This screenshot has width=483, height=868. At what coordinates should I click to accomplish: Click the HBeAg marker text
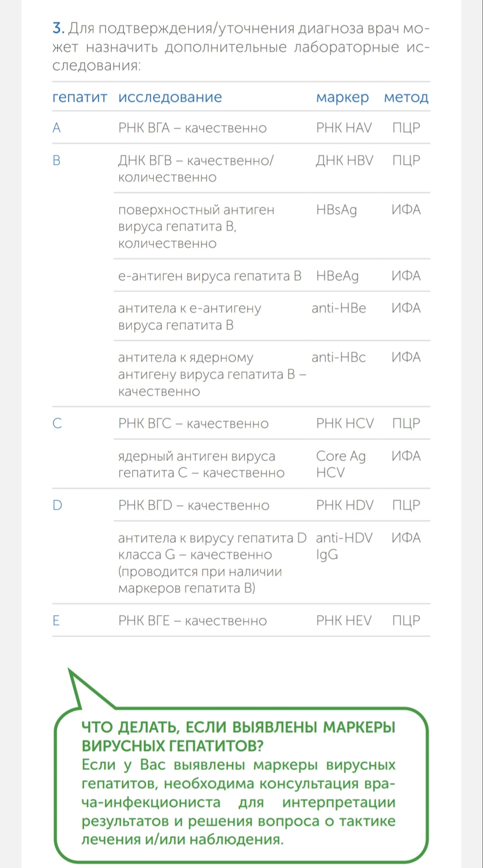click(x=337, y=276)
